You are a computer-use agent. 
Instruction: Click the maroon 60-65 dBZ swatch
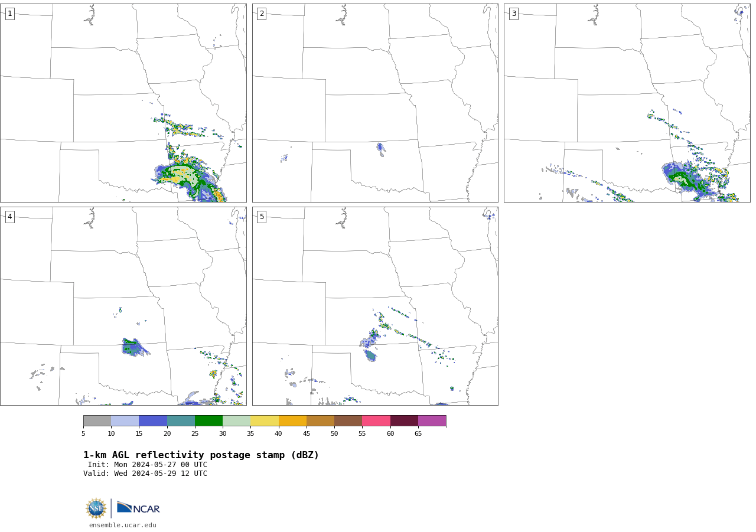click(404, 421)
